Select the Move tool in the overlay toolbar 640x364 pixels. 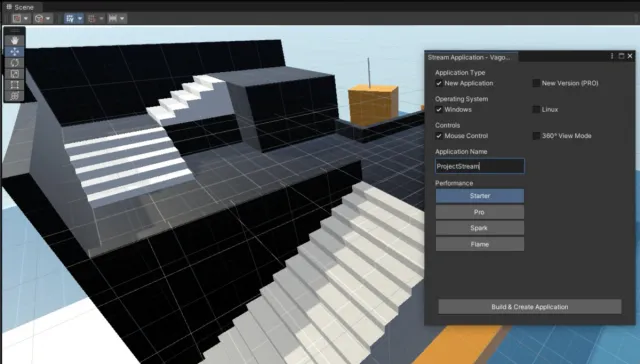click(15, 52)
